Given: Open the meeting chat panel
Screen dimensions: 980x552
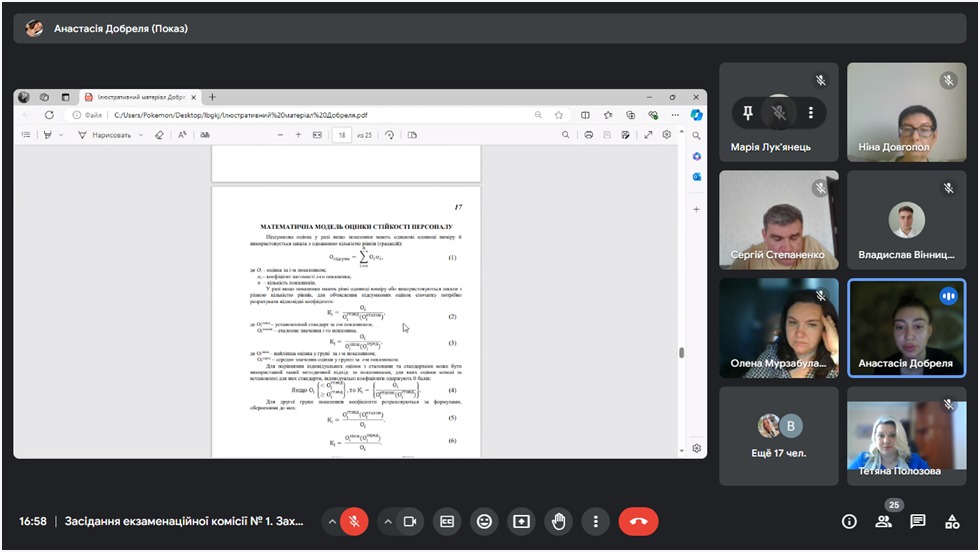Looking at the screenshot, I should coord(918,521).
